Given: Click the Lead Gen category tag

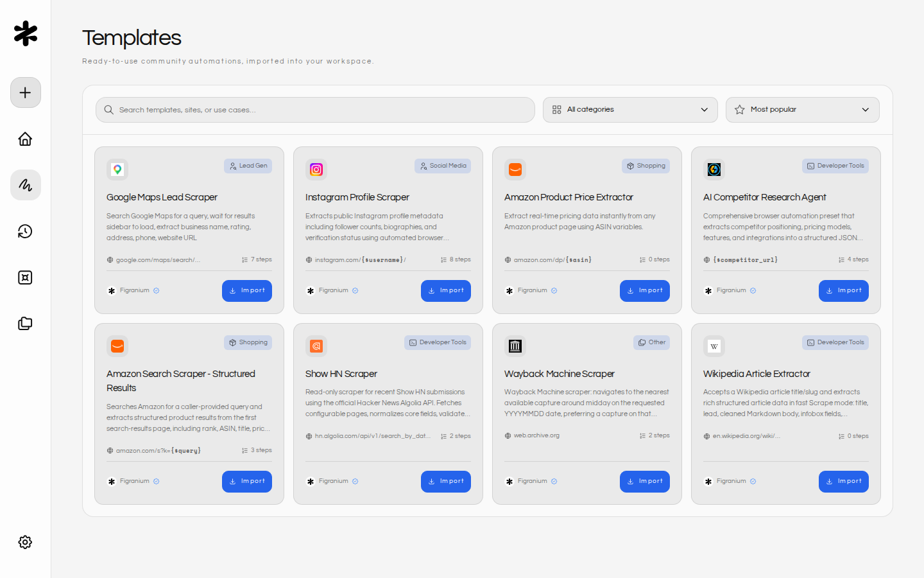Looking at the screenshot, I should click(x=248, y=166).
